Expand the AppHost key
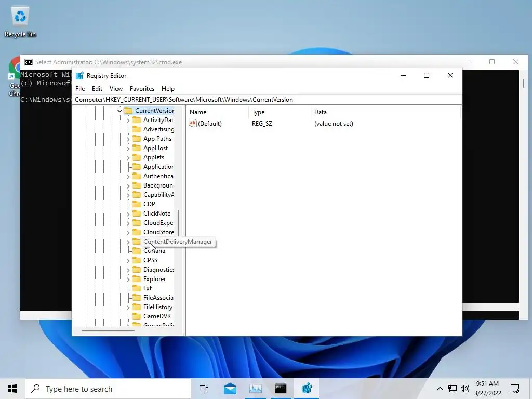 coord(128,148)
